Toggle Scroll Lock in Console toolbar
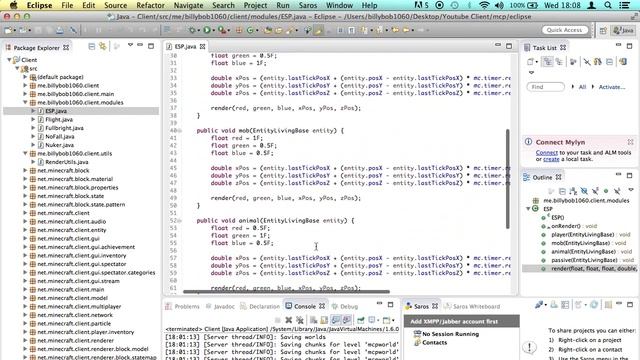Image resolution: width=640 pixels, height=360 pixels. (324, 320)
